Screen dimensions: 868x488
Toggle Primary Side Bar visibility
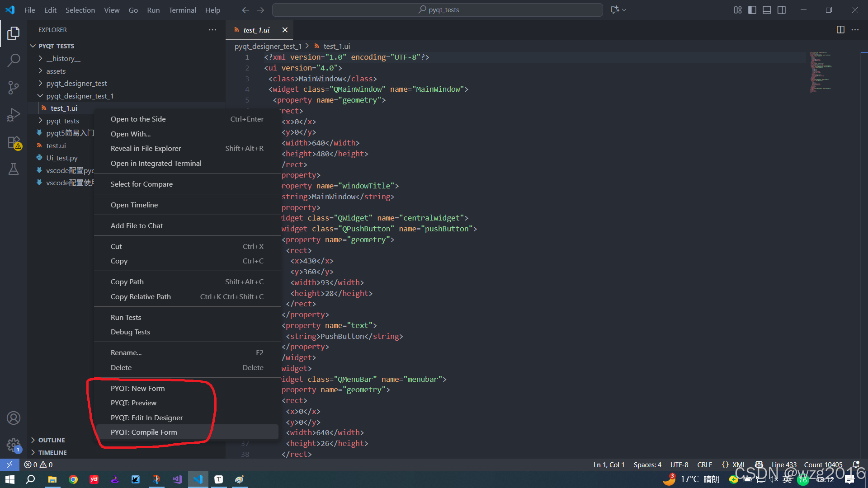coord(752,10)
